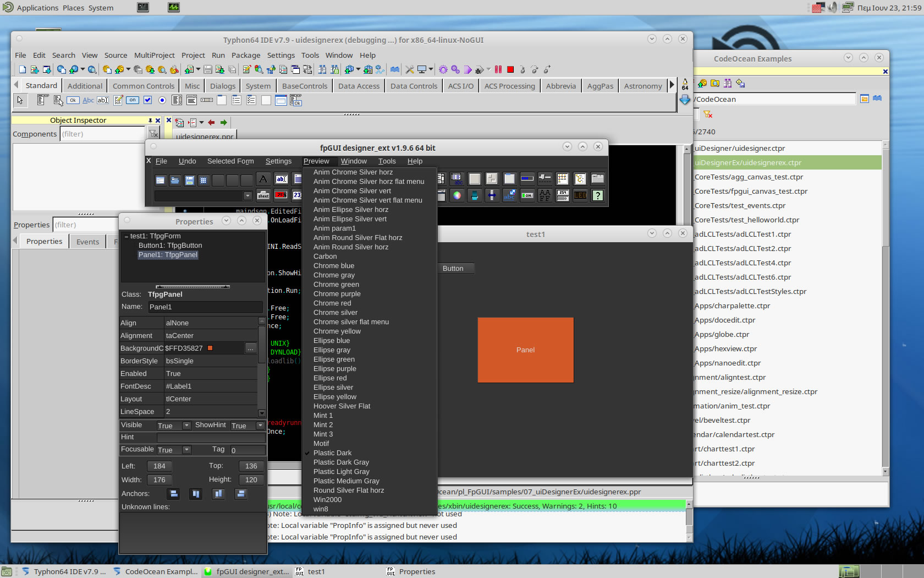This screenshot has height=578, width=924.
Task: Switch to the Events tab in Object Inspector
Action: click(x=88, y=242)
